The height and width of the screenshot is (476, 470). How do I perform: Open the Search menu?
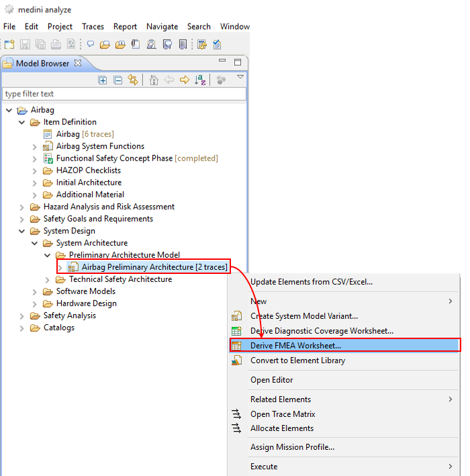(199, 27)
